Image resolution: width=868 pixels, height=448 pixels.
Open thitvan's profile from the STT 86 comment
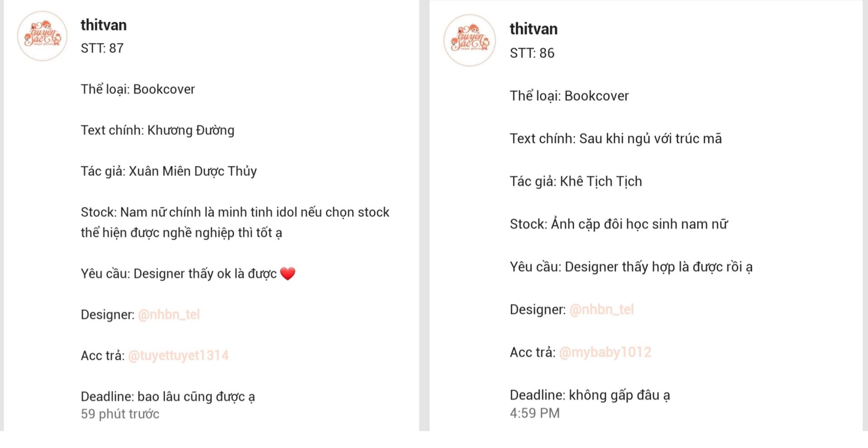click(533, 29)
